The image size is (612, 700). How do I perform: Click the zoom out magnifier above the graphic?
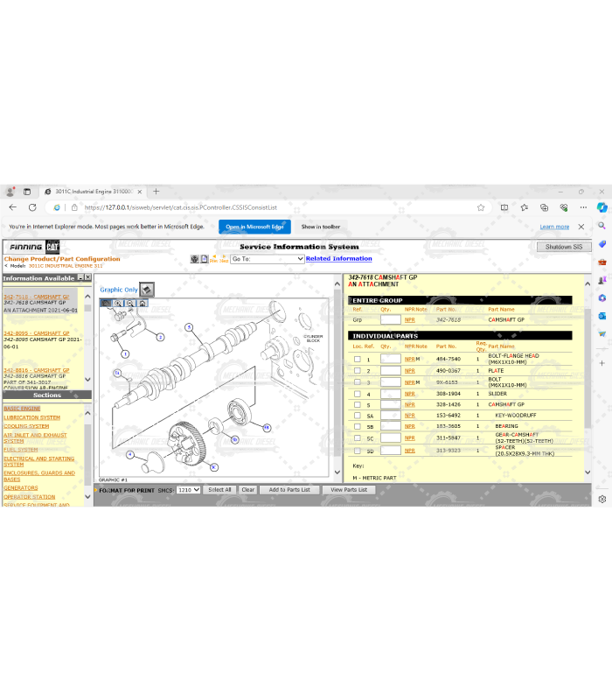pyautogui.click(x=130, y=304)
